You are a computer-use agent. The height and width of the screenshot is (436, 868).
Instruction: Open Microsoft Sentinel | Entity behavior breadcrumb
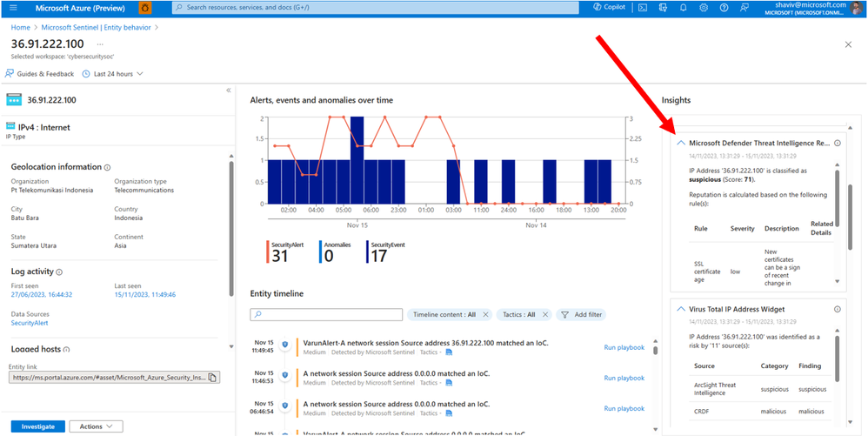coord(96,27)
